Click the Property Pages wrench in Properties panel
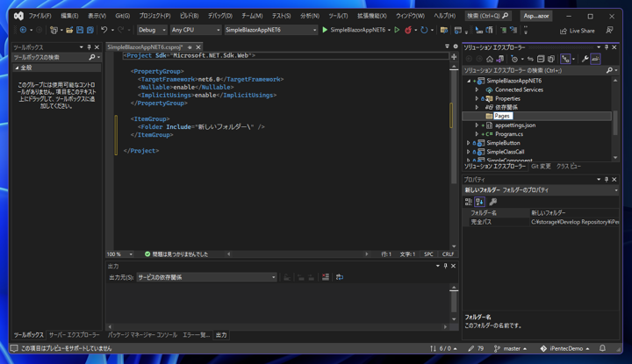This screenshot has height=364, width=632. pyautogui.click(x=492, y=202)
